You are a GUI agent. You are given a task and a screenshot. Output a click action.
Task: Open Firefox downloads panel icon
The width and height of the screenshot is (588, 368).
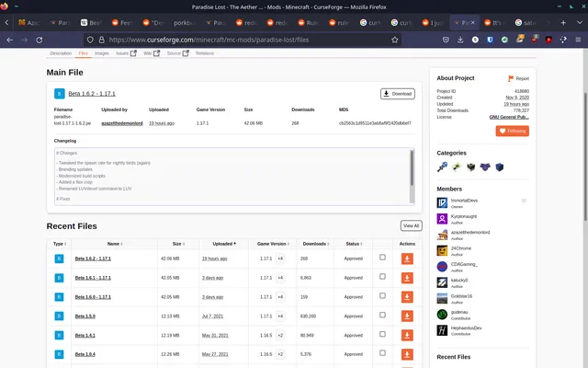click(x=460, y=40)
